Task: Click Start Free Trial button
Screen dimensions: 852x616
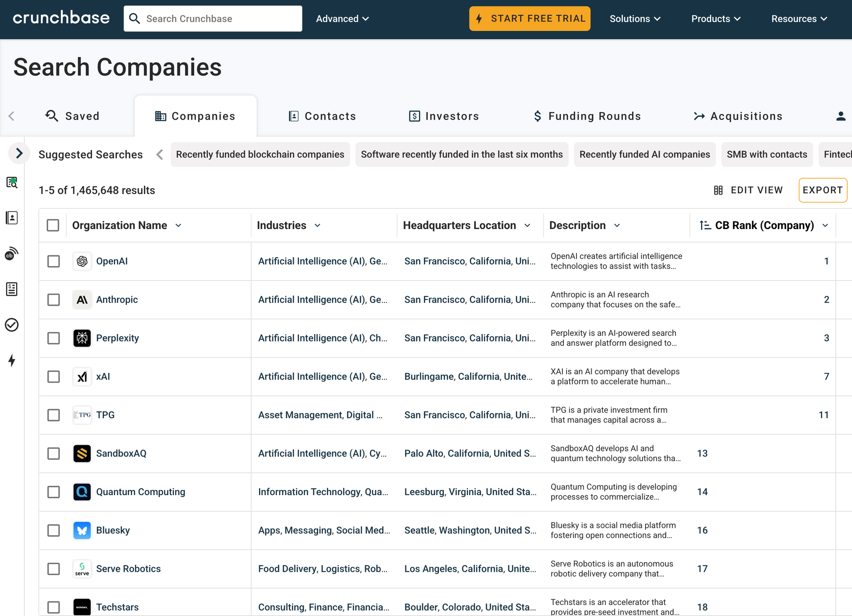Action: (x=530, y=19)
